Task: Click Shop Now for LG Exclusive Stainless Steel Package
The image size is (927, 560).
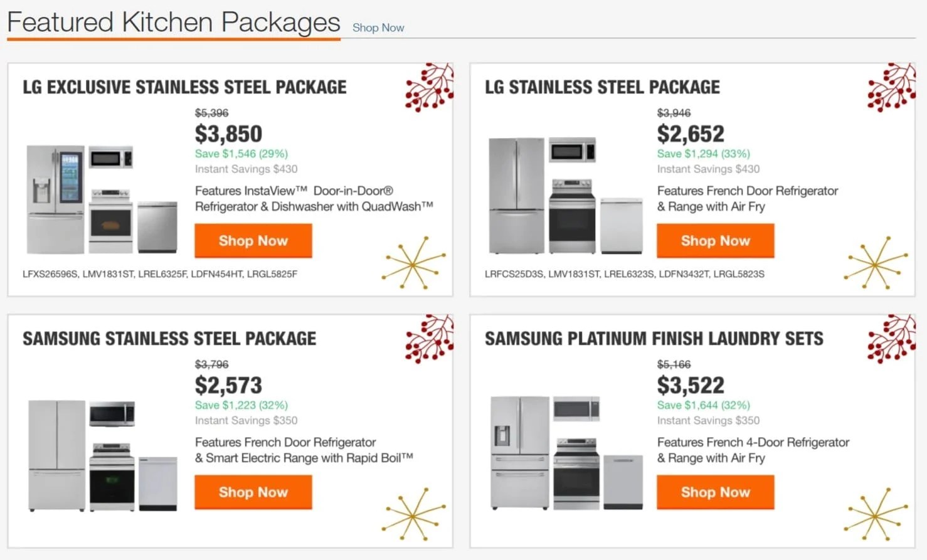Action: coord(253,241)
